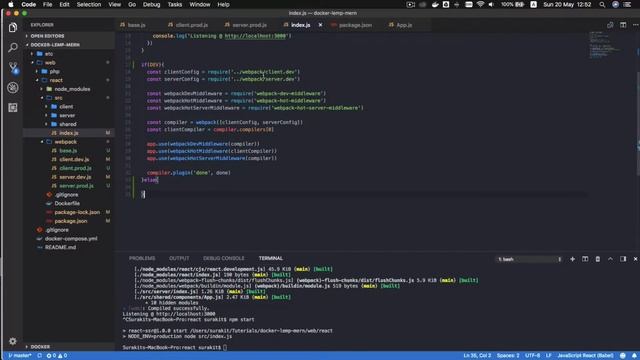640x360 pixels.
Task: Open the Problems panel tab
Action: (142, 258)
